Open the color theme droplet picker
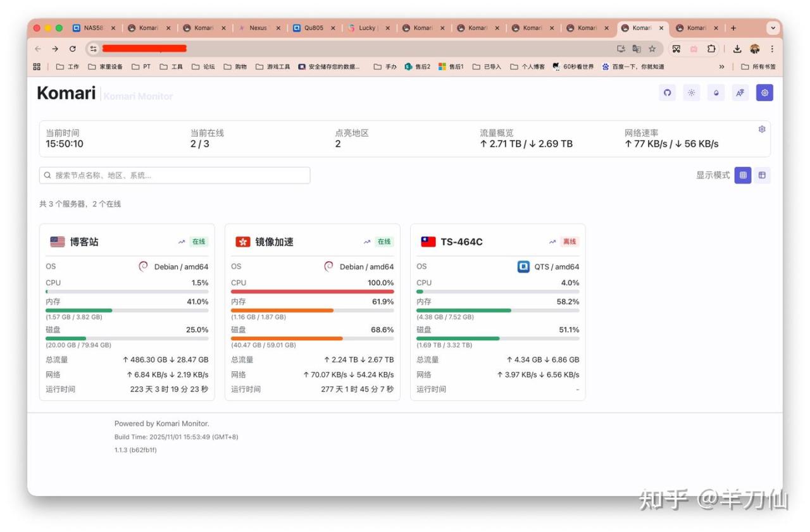Viewport: 810px width, 532px height. click(x=716, y=93)
